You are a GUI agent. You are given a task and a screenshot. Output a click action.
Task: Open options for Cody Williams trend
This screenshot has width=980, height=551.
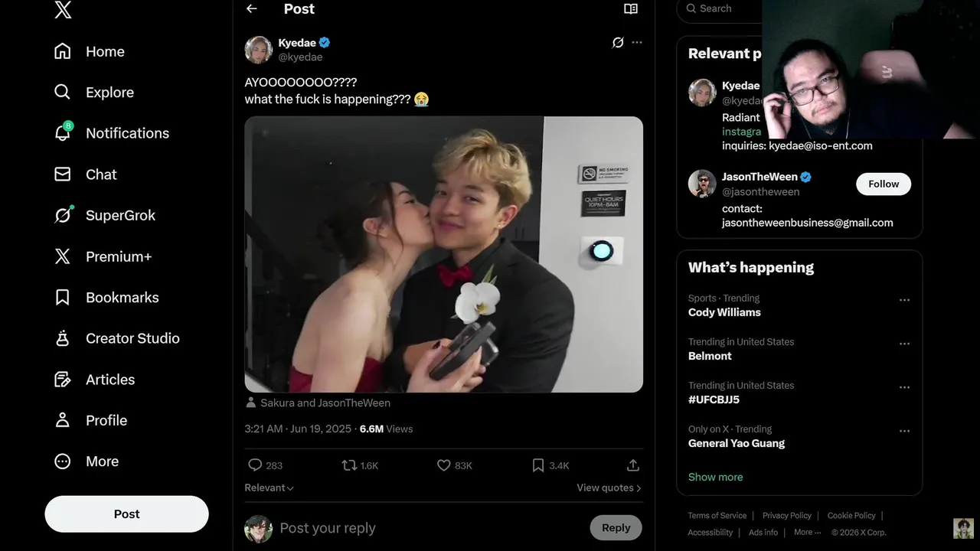[x=904, y=300]
